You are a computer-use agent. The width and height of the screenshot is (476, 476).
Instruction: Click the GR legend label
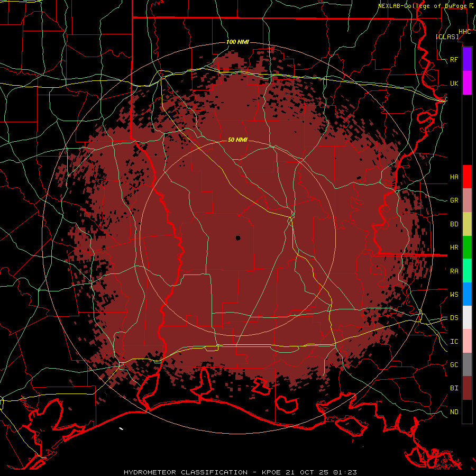tap(454, 200)
